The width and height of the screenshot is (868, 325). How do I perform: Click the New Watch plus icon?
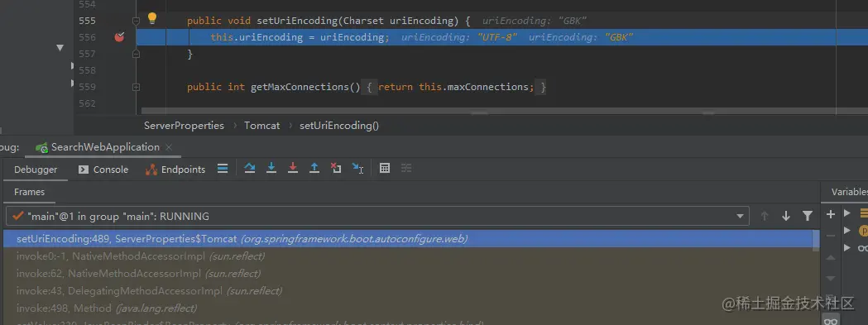coord(831,214)
